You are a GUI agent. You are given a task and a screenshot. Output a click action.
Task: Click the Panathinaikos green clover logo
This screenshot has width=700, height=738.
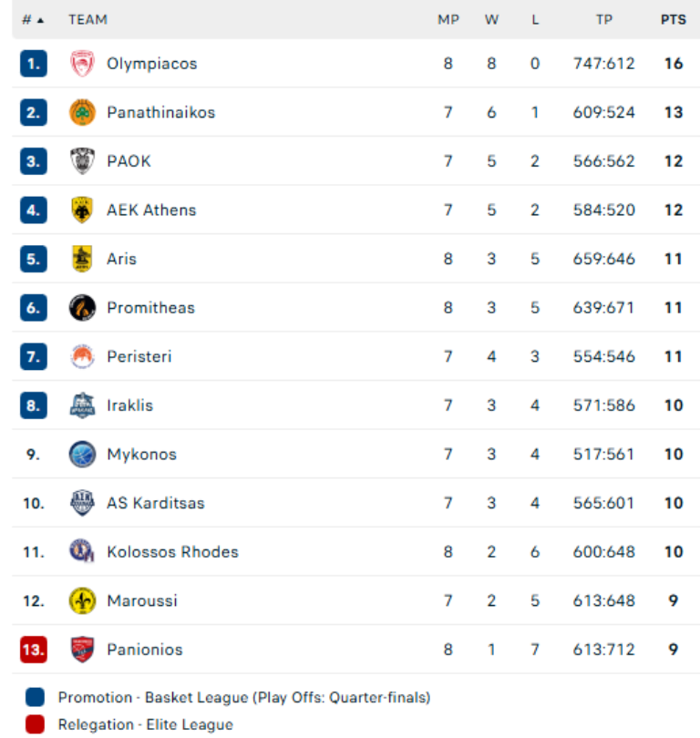82,113
